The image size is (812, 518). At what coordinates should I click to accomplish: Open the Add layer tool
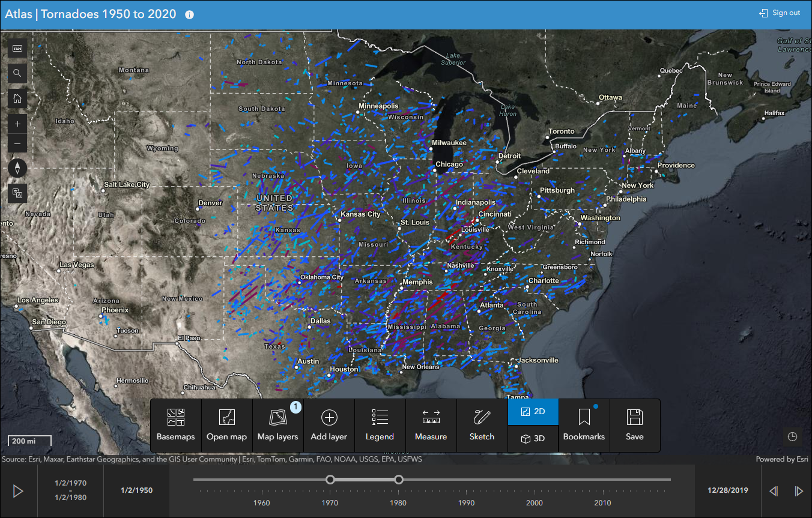tap(329, 426)
